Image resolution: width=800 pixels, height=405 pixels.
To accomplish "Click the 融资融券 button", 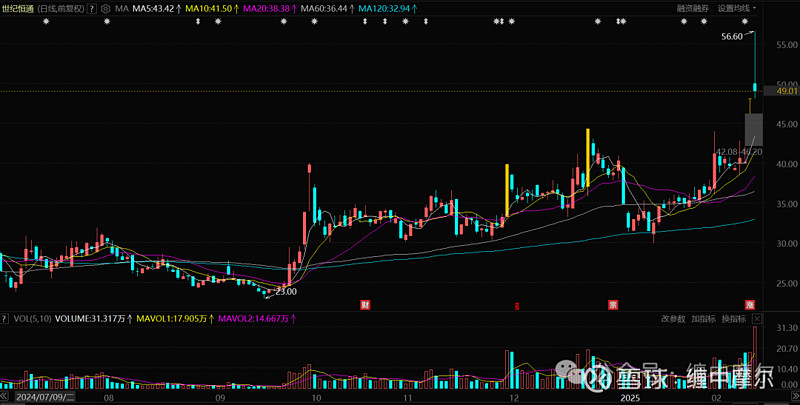I will (x=693, y=8).
